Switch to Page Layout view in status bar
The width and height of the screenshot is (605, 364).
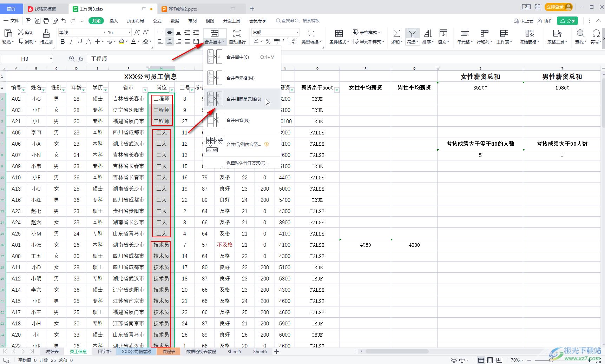pyautogui.click(x=490, y=360)
